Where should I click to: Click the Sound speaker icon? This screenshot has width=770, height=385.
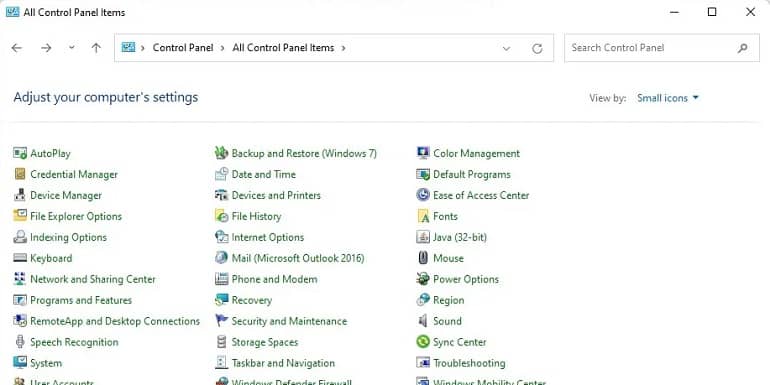pos(423,321)
